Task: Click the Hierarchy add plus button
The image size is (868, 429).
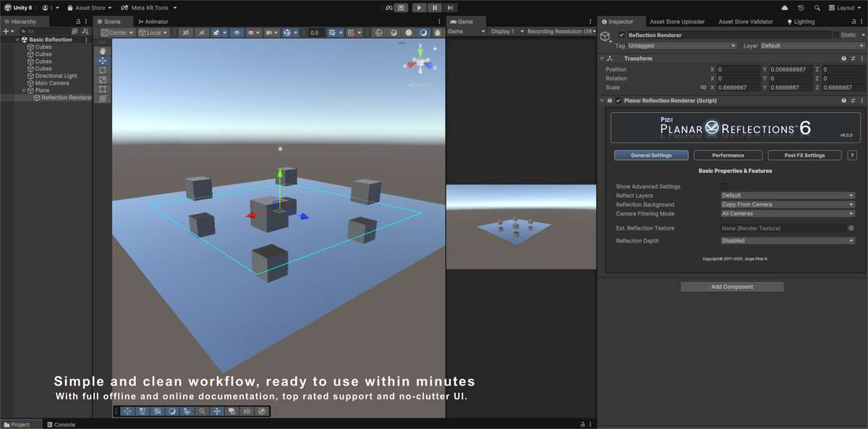Action: pos(6,32)
